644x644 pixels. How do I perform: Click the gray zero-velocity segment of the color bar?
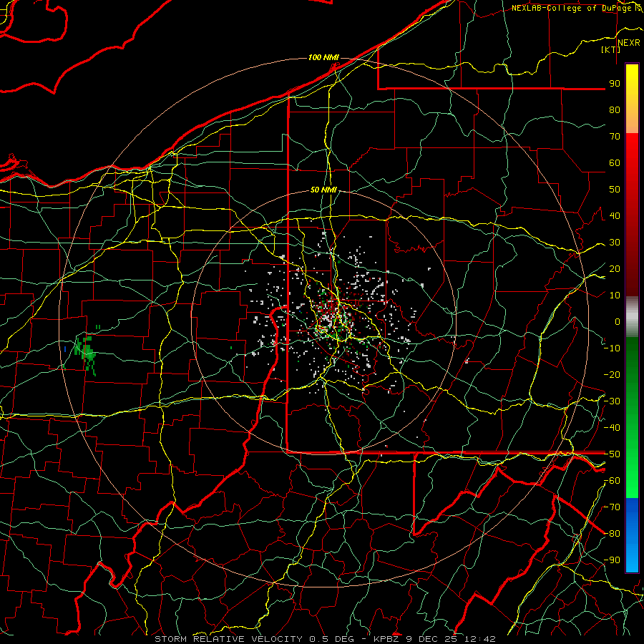tap(632, 318)
